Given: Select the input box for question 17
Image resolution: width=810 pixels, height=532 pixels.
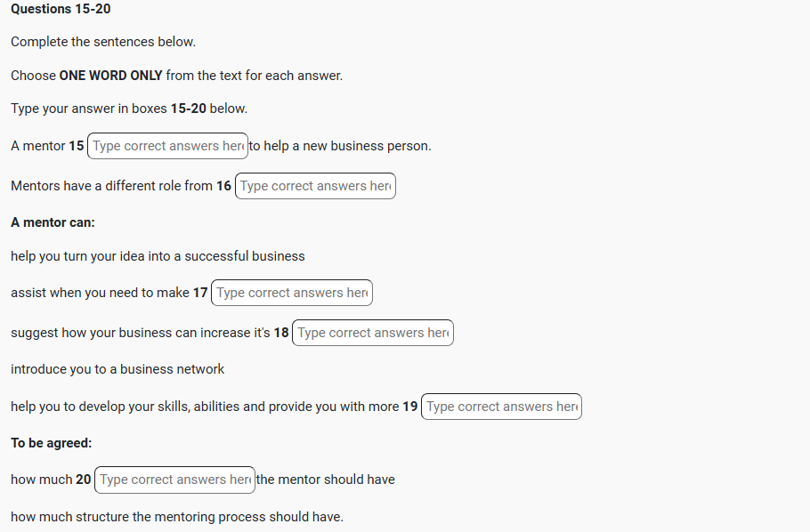Looking at the screenshot, I should pos(292,293).
